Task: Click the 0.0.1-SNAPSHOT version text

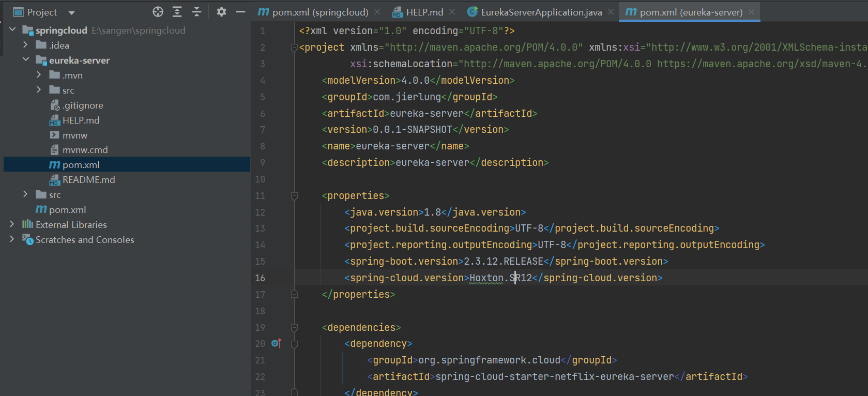Action: coord(413,129)
